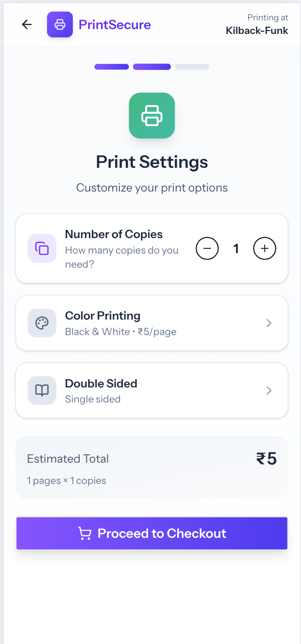Proceed to Checkout

click(x=151, y=533)
